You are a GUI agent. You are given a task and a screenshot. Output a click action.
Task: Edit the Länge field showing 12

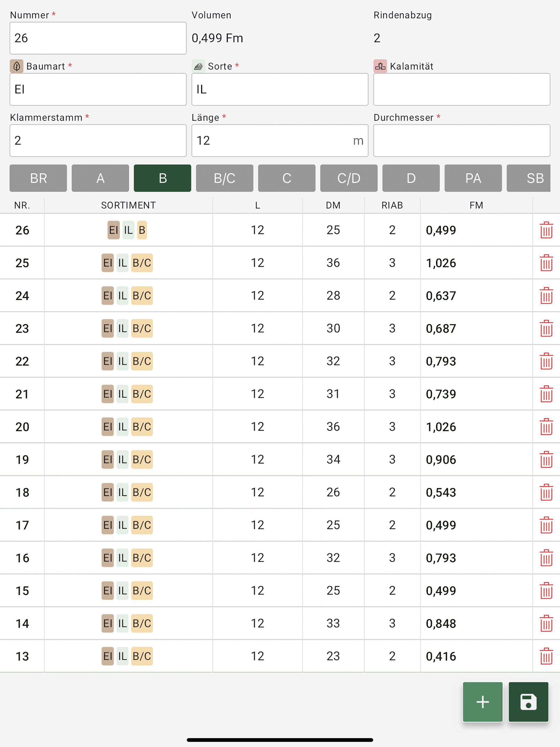point(280,141)
